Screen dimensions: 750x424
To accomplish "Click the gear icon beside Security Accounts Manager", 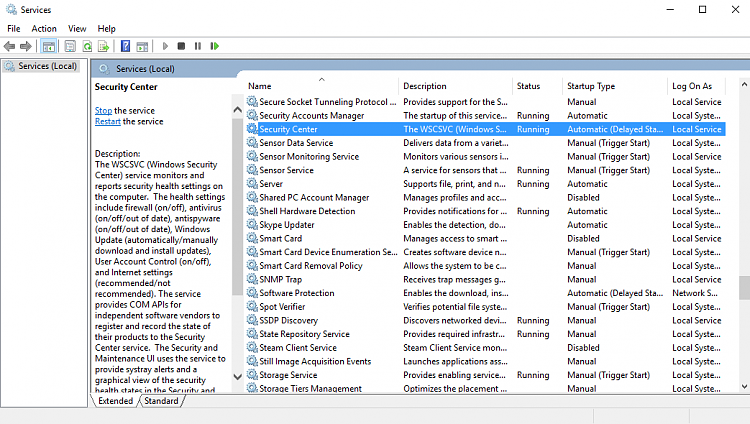I will 252,115.
